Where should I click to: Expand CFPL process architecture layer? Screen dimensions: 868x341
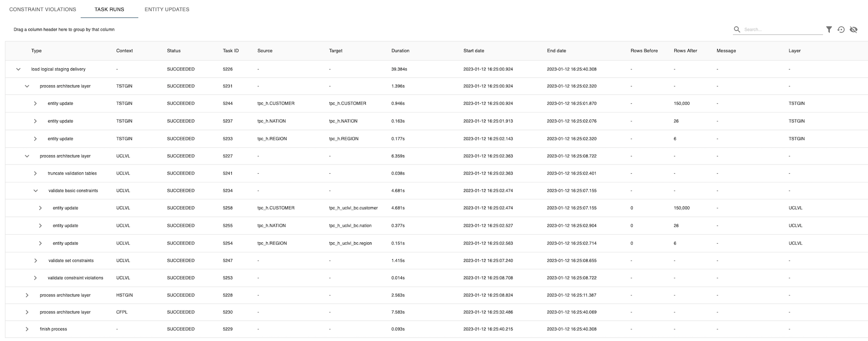tap(27, 312)
